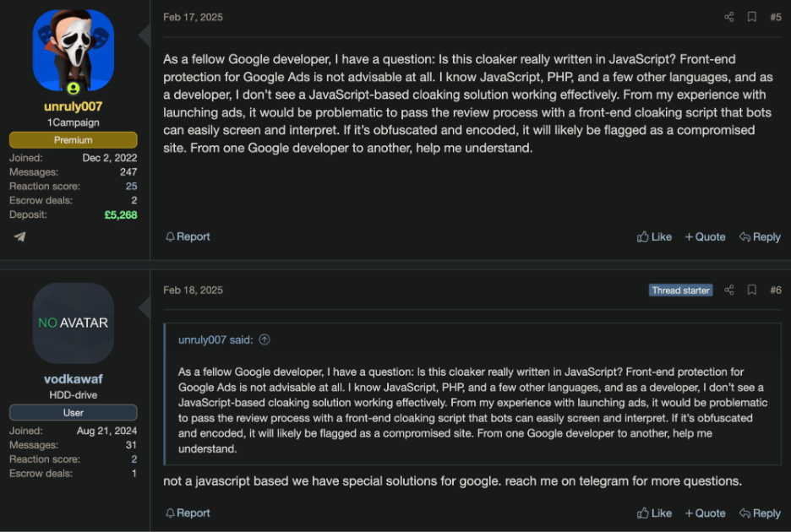The height and width of the screenshot is (532, 791).
Task: Like vodkawaf's post
Action: tap(655, 513)
